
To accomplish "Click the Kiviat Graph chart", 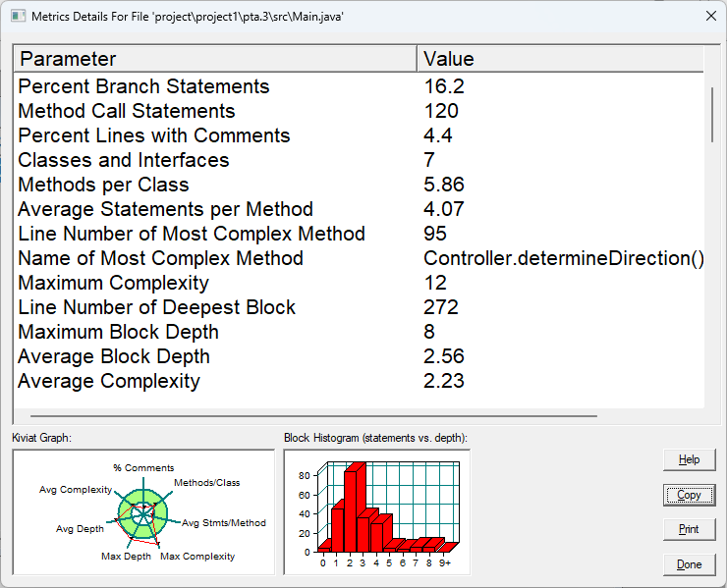I will point(143,512).
